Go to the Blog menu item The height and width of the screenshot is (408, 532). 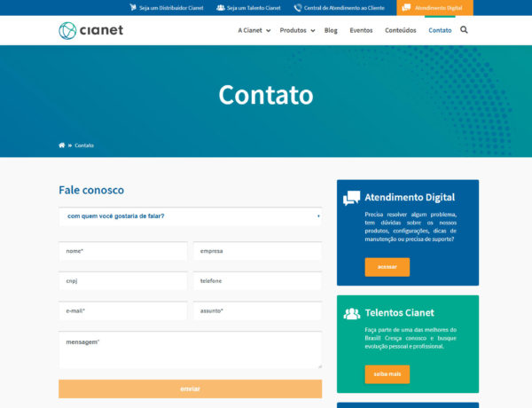[331, 30]
